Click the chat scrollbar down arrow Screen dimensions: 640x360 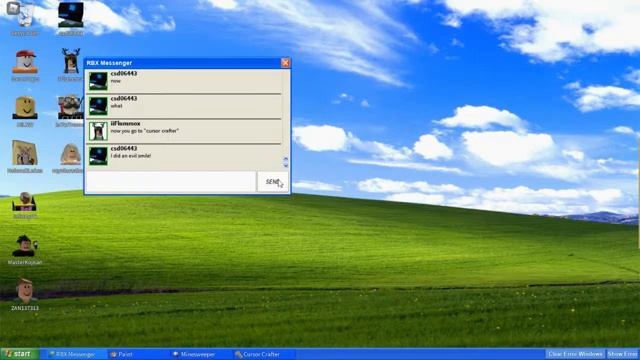point(286,164)
